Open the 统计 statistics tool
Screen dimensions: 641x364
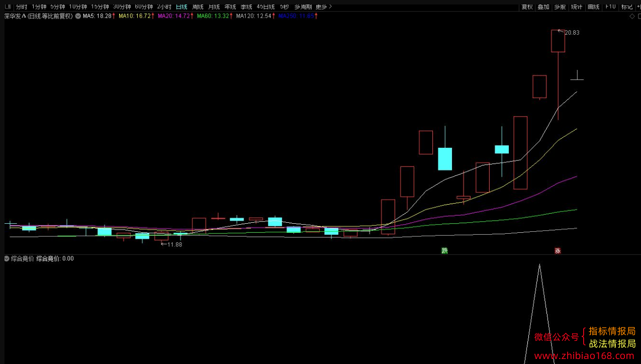577,7
